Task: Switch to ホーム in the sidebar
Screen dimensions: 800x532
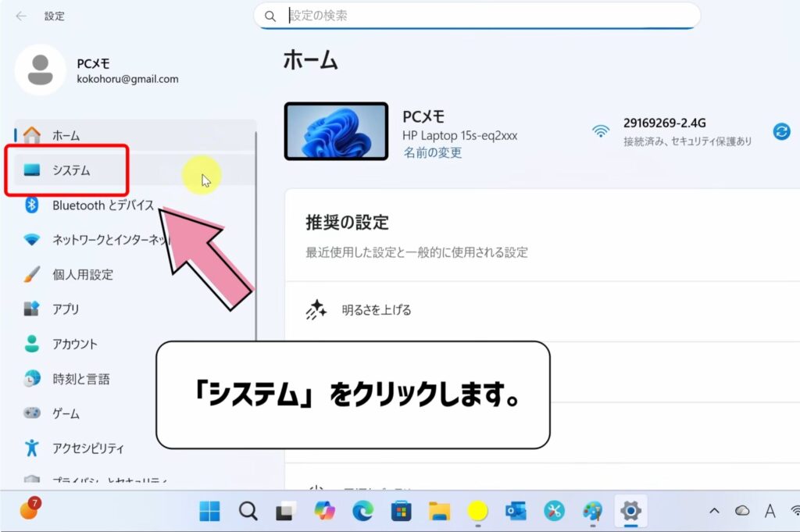Action: pos(30,134)
